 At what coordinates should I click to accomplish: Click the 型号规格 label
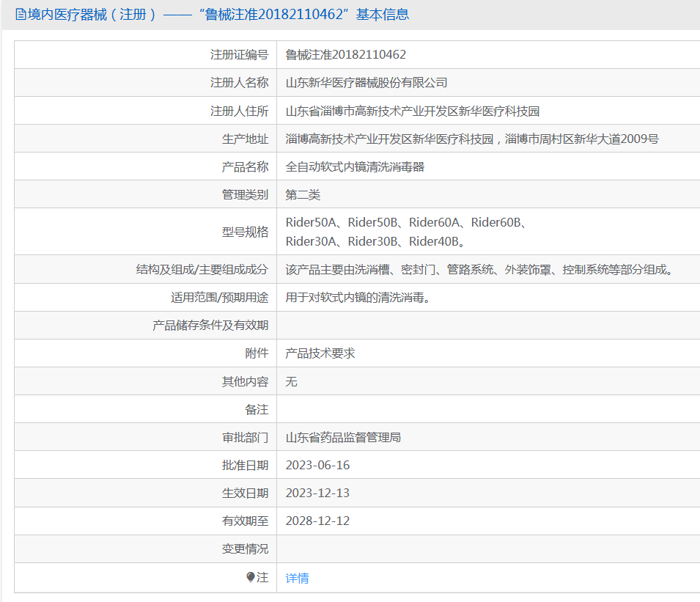(245, 232)
